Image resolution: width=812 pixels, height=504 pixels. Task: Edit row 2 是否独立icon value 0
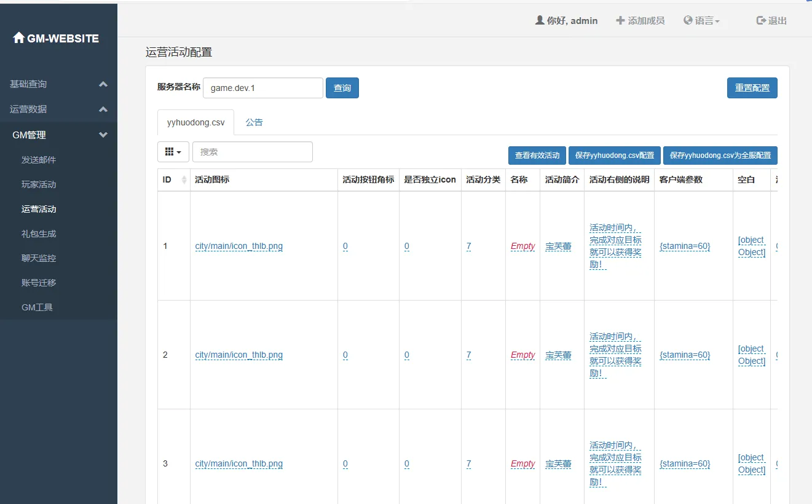tap(407, 355)
